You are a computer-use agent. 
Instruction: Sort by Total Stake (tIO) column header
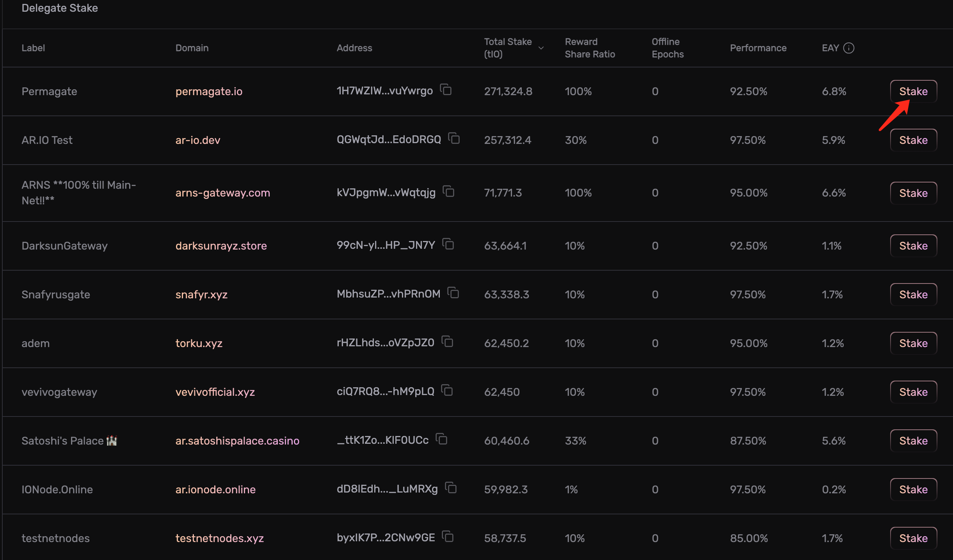[x=508, y=48]
